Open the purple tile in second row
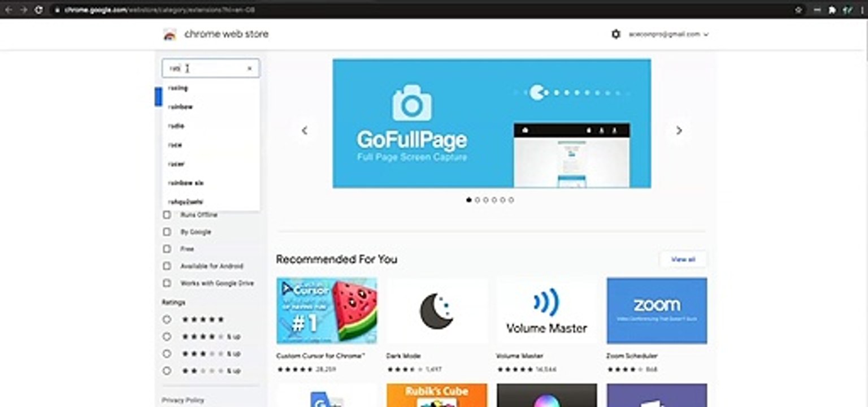Image resolution: width=868 pixels, height=407 pixels. [x=657, y=395]
